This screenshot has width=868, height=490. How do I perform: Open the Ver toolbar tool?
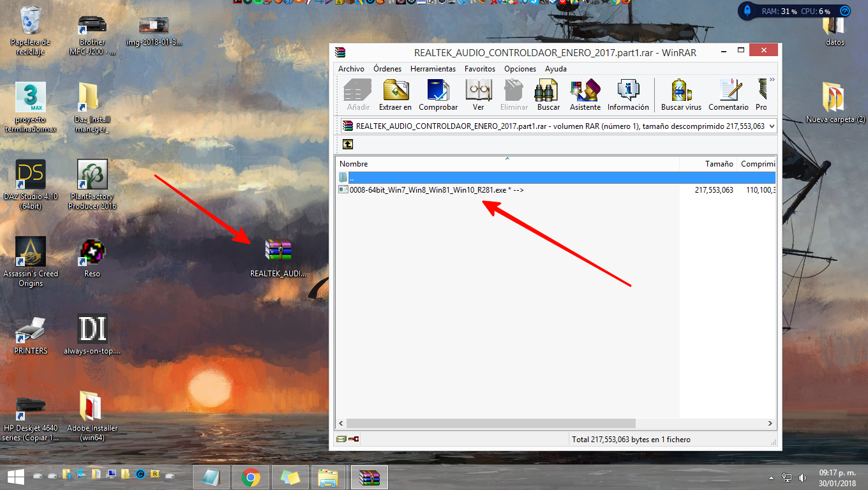pyautogui.click(x=479, y=95)
